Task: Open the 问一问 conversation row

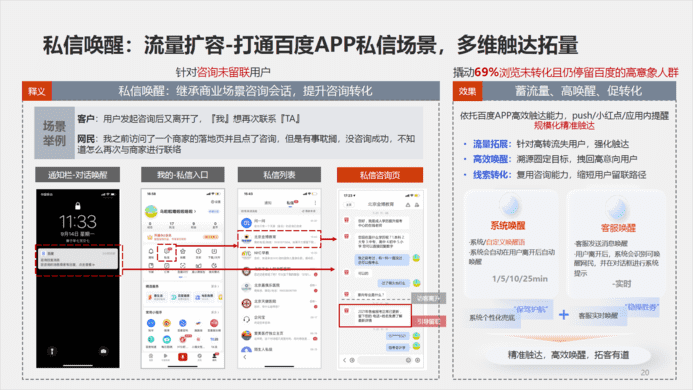Action: click(x=279, y=222)
